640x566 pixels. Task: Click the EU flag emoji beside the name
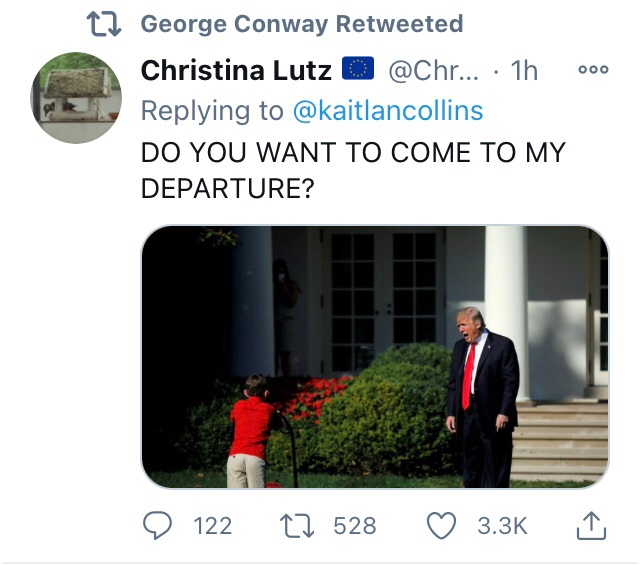point(358,70)
